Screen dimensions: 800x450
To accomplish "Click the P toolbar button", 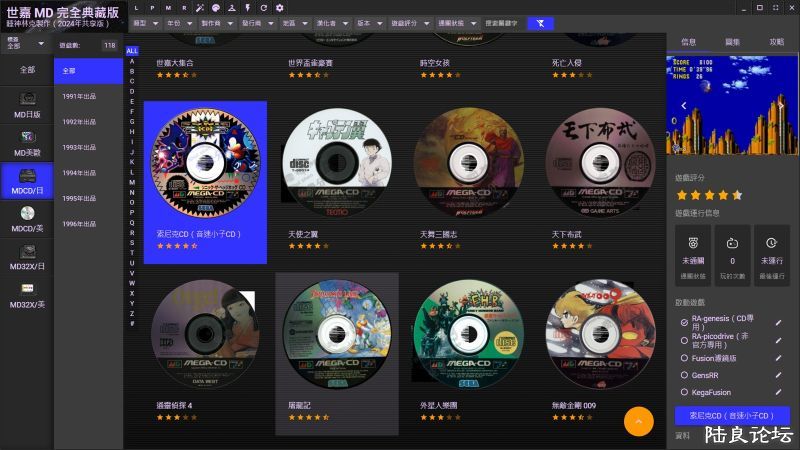I will (x=152, y=8).
